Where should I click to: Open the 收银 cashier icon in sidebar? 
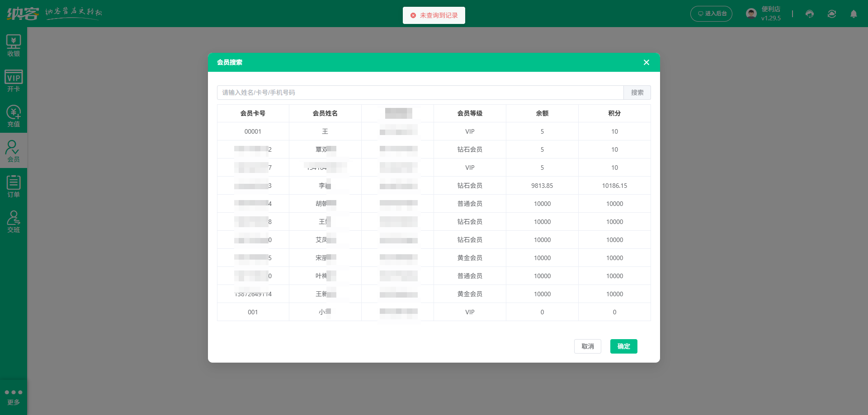(14, 46)
